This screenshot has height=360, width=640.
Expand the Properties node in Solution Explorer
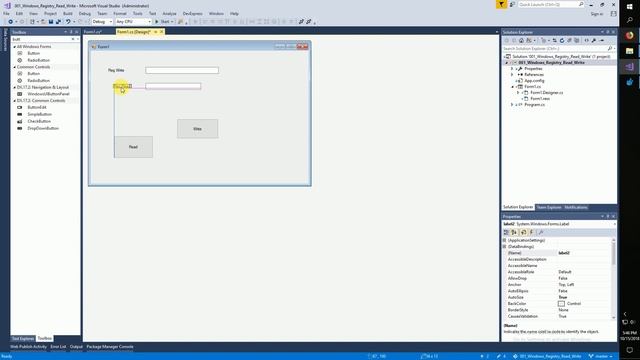[512, 69]
